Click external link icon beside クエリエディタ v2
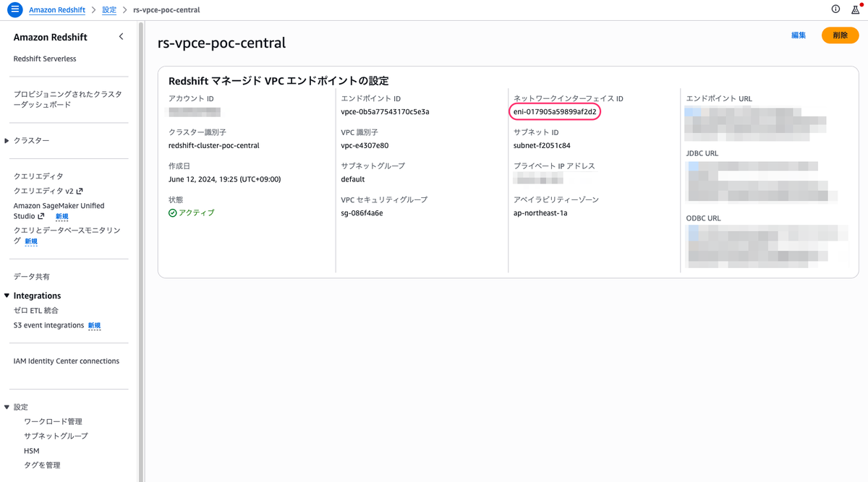Screen dimensions: 868x482 pos(80,191)
